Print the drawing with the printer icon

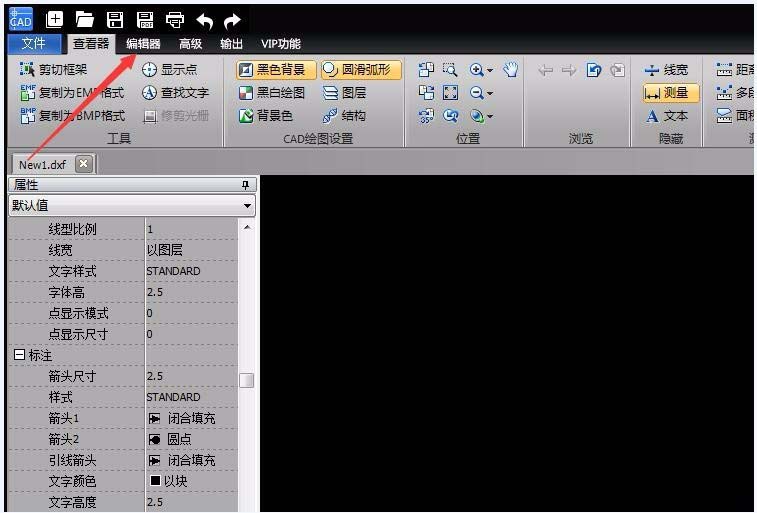tap(175, 20)
